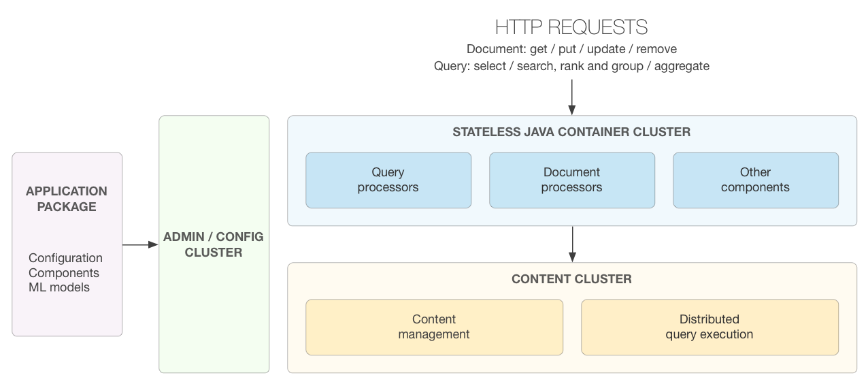The image size is (868, 384).
Task: Click the arrow below HTTP REQUESTS text
Action: (x=572, y=97)
